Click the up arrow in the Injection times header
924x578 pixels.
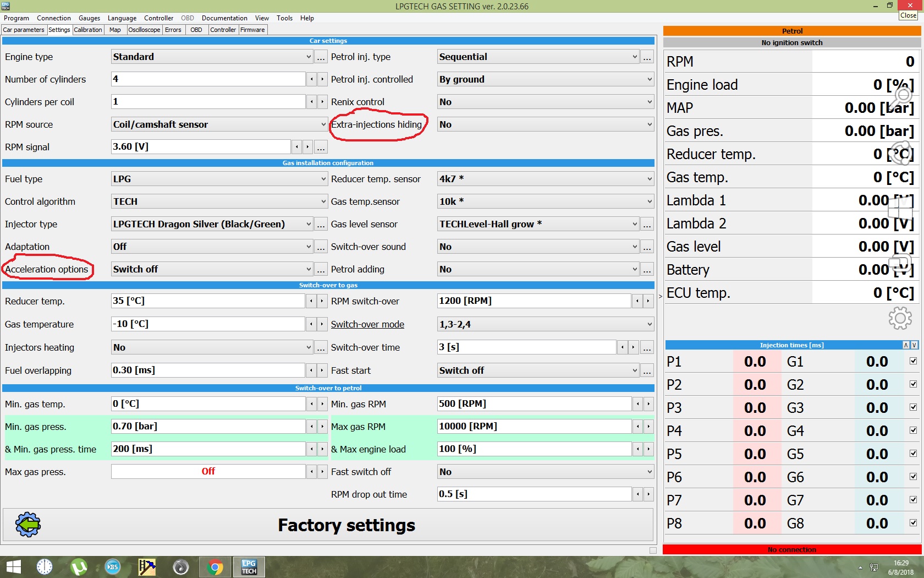pos(906,345)
